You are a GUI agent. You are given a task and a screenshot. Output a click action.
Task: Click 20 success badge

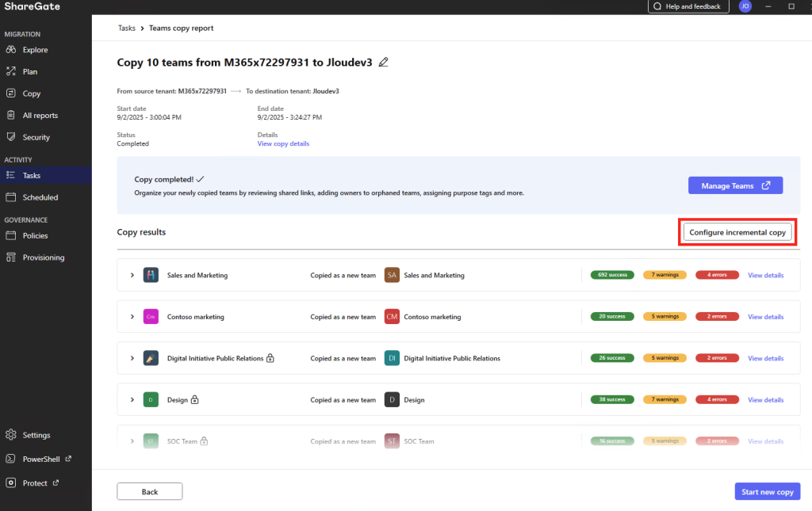[x=612, y=316]
